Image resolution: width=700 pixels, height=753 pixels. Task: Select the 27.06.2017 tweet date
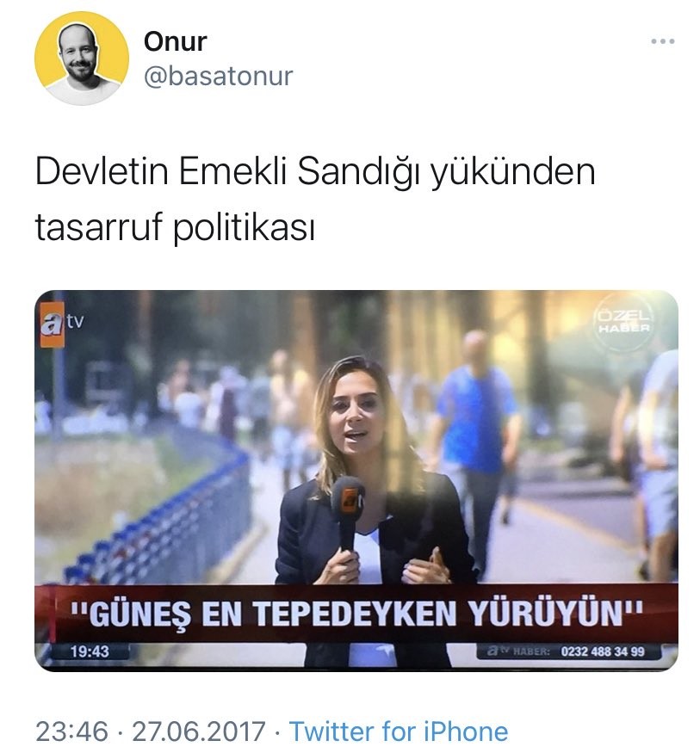(x=198, y=731)
